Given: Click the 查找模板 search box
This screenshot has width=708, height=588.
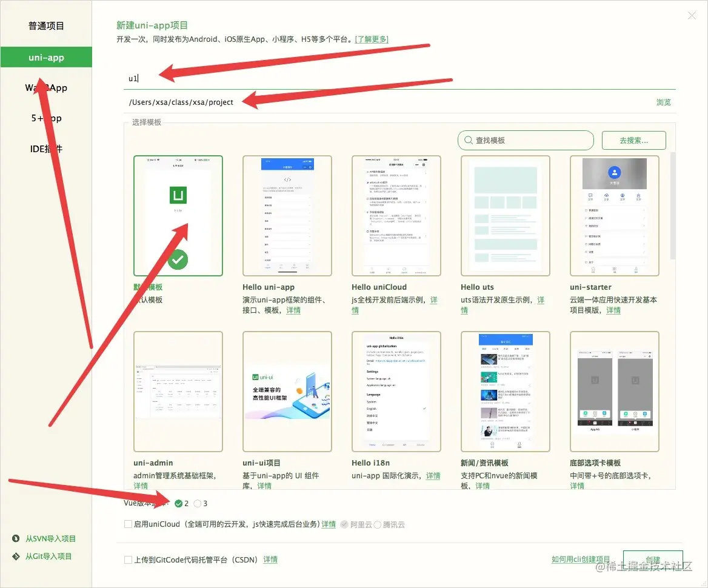Looking at the screenshot, I should tap(526, 141).
